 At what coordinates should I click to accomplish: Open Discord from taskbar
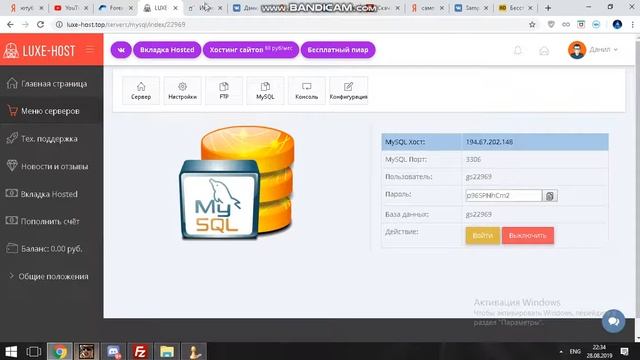[x=113, y=351]
